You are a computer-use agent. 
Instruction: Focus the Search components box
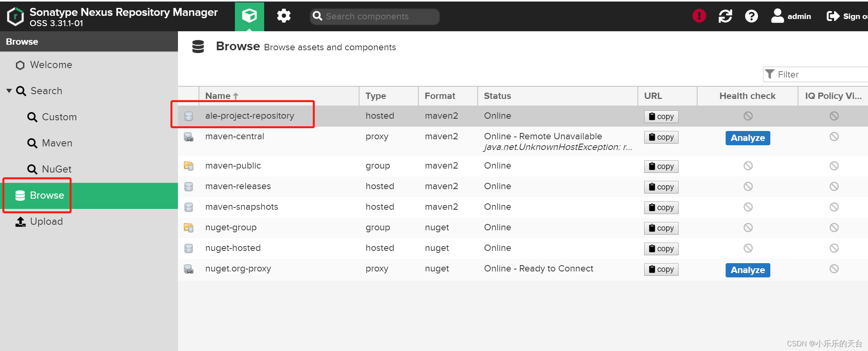[374, 16]
